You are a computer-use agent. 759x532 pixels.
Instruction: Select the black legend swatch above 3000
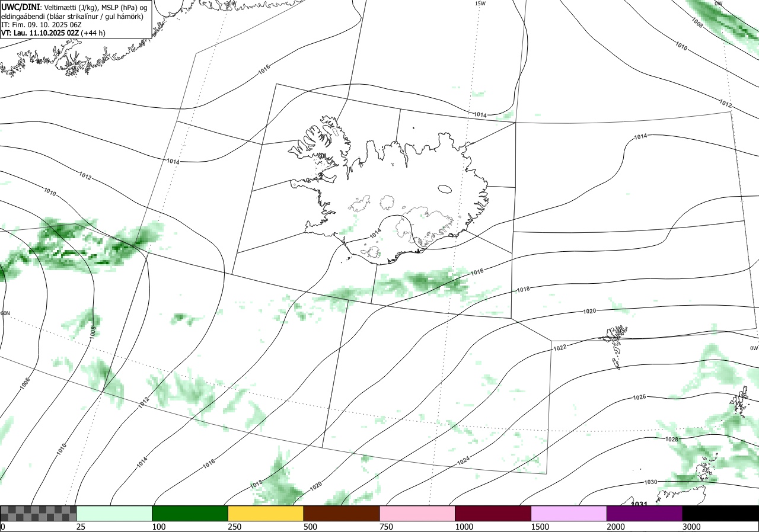pyautogui.click(x=721, y=513)
